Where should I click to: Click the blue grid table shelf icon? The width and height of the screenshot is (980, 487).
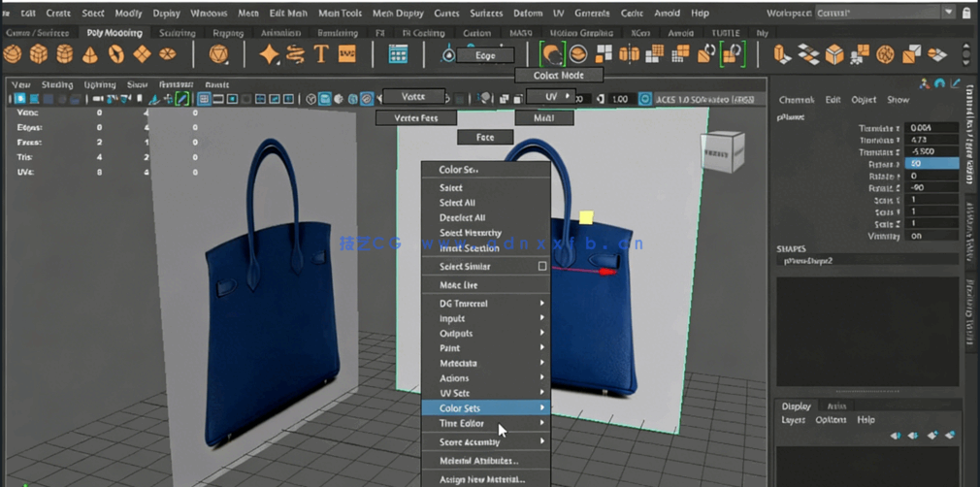pos(398,54)
